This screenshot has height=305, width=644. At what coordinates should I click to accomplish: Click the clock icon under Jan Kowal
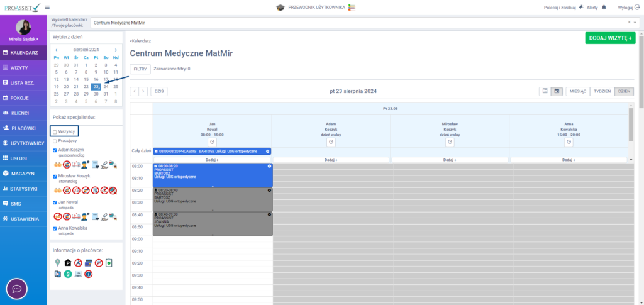pos(212,142)
